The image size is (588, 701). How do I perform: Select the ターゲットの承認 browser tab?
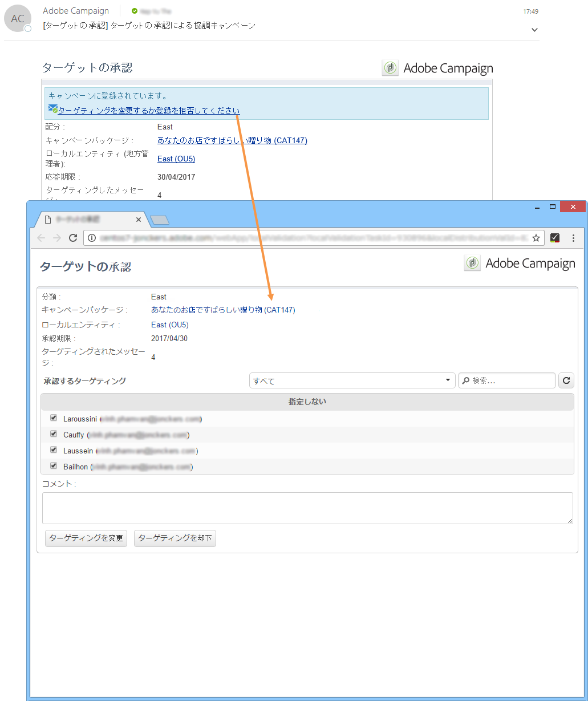[91, 219]
